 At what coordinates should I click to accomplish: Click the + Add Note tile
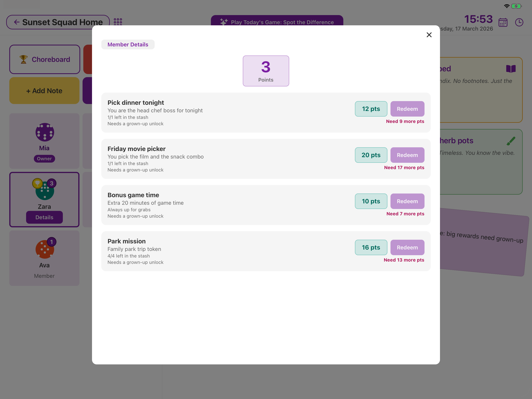(x=44, y=91)
